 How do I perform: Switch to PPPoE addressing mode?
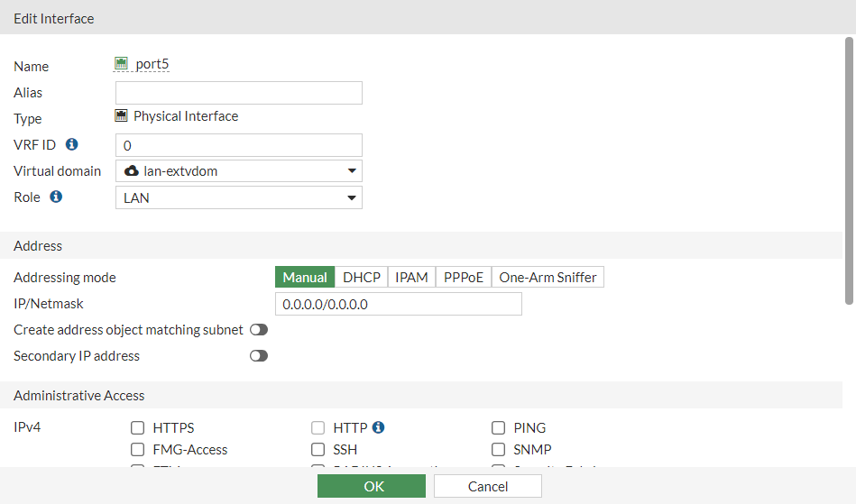[464, 278]
